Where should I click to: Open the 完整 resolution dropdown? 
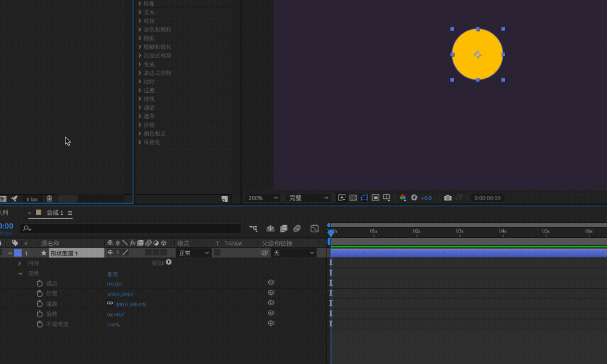[x=308, y=198]
